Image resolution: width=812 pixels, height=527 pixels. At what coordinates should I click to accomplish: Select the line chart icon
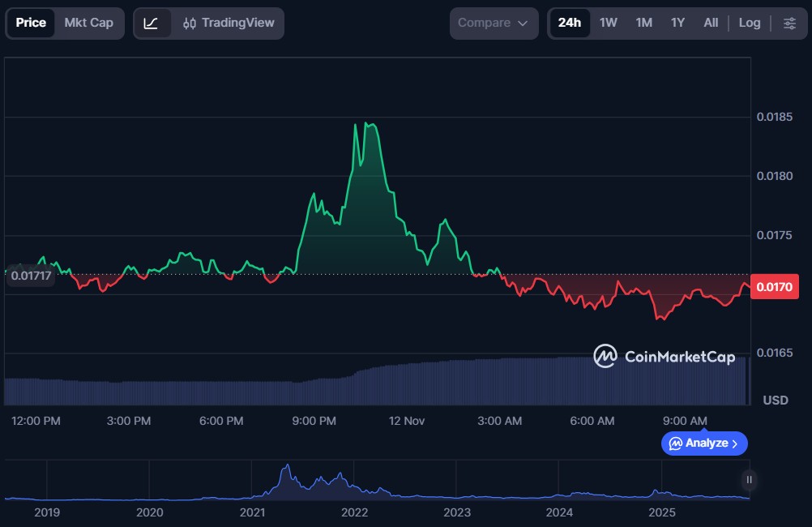pos(151,24)
